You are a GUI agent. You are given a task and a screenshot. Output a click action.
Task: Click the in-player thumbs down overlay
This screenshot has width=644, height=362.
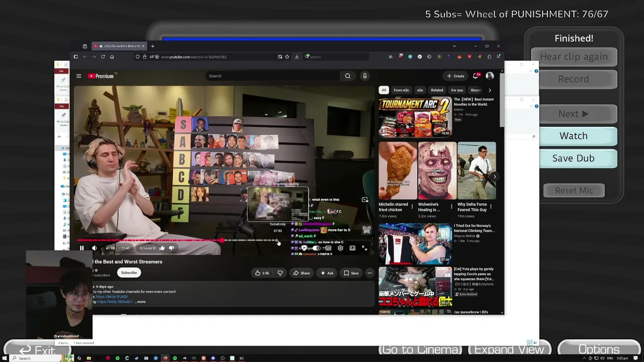172,248
